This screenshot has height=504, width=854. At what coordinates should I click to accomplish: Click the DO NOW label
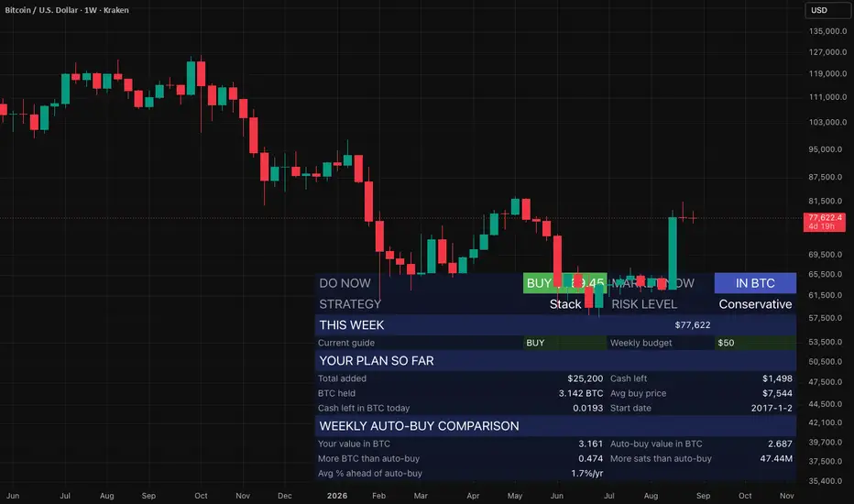tap(345, 283)
